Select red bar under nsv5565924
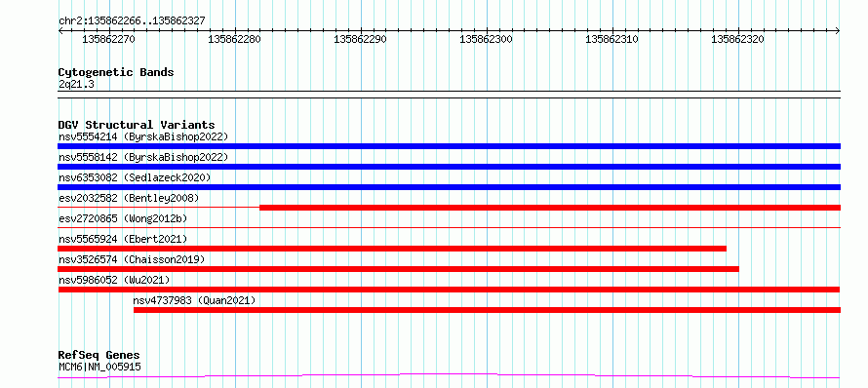 pyautogui.click(x=392, y=249)
